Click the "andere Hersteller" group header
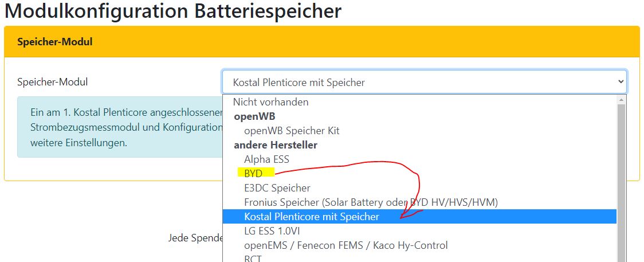The width and height of the screenshot is (644, 262). coord(275,145)
